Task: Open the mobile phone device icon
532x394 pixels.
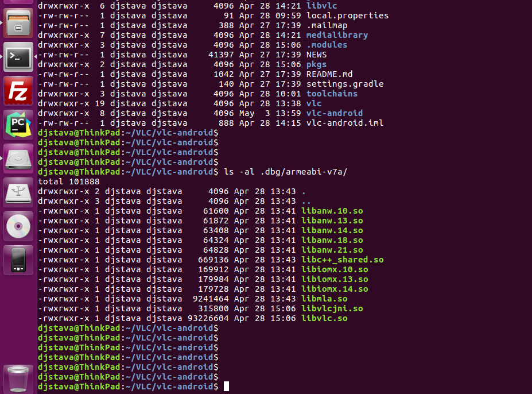Action: (x=18, y=260)
